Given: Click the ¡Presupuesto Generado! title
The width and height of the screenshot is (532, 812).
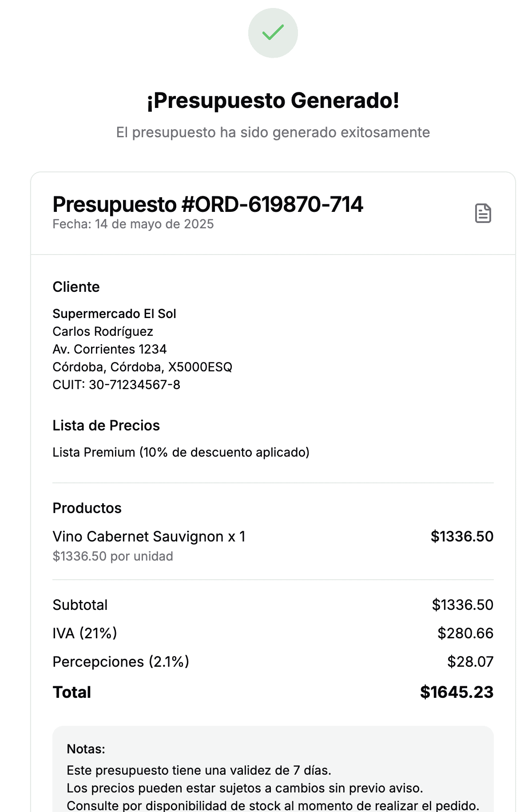Looking at the screenshot, I should point(273,100).
